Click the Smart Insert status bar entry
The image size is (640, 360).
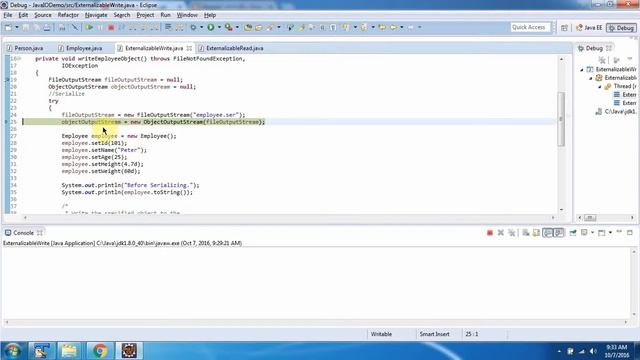click(434, 334)
